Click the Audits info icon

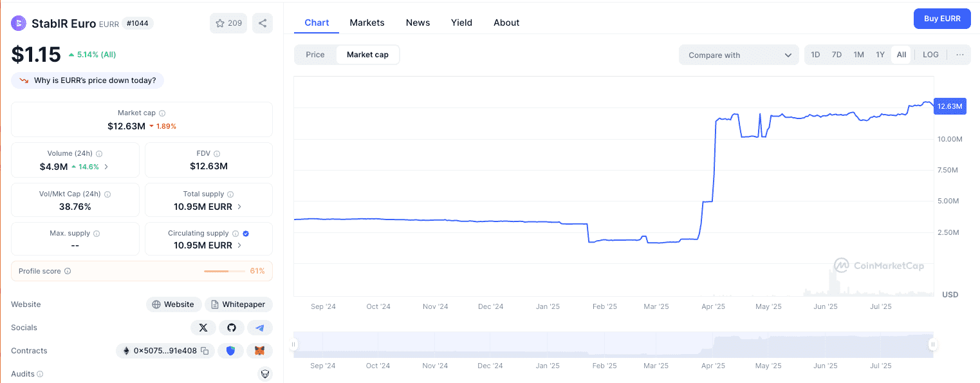pos(40,374)
